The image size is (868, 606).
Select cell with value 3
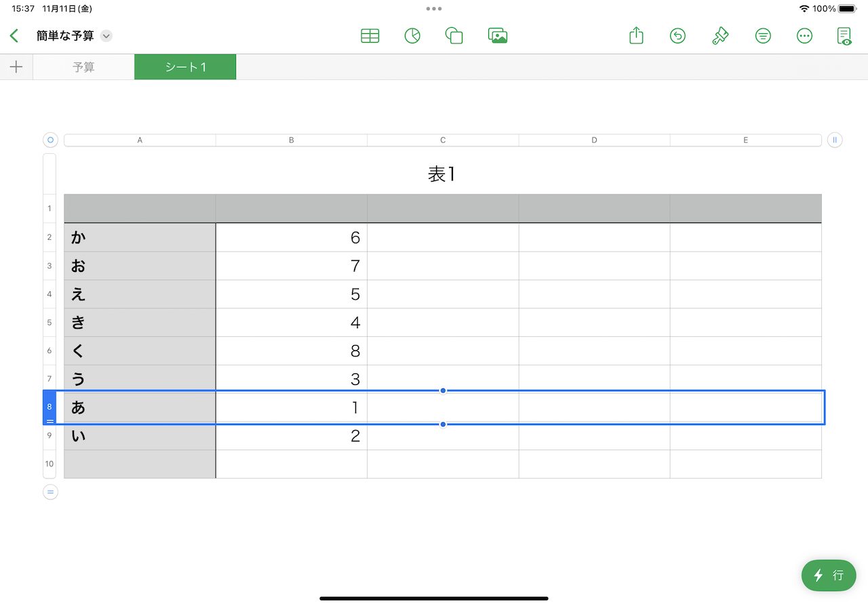292,378
